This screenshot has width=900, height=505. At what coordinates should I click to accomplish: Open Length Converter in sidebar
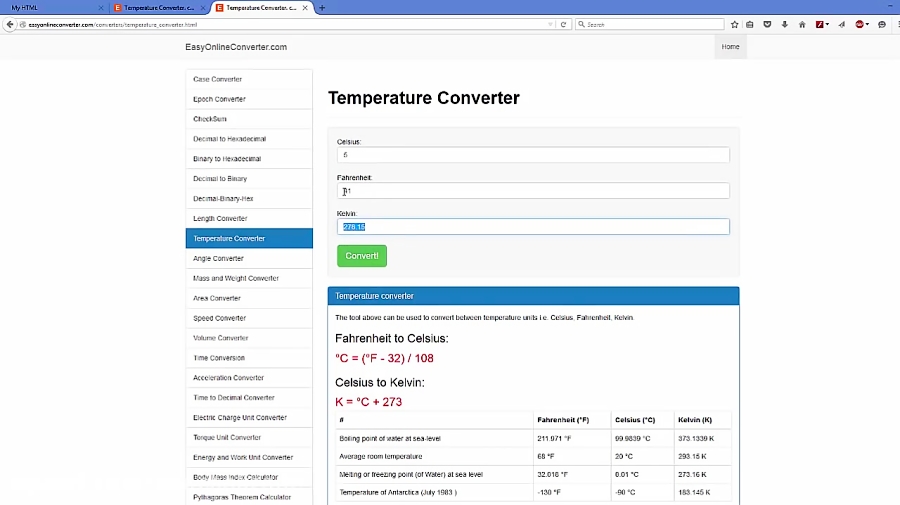pos(249,219)
